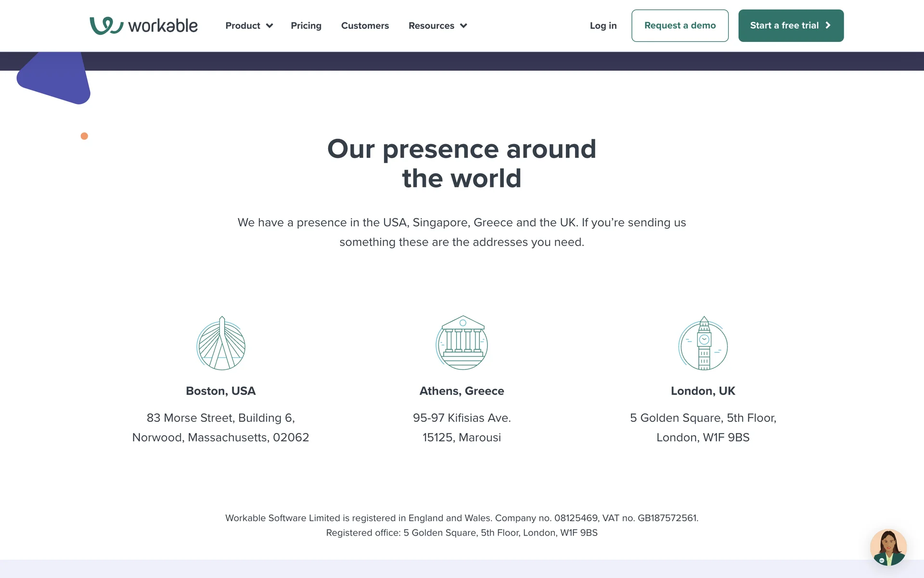Go to the Pricing page

pyautogui.click(x=306, y=26)
